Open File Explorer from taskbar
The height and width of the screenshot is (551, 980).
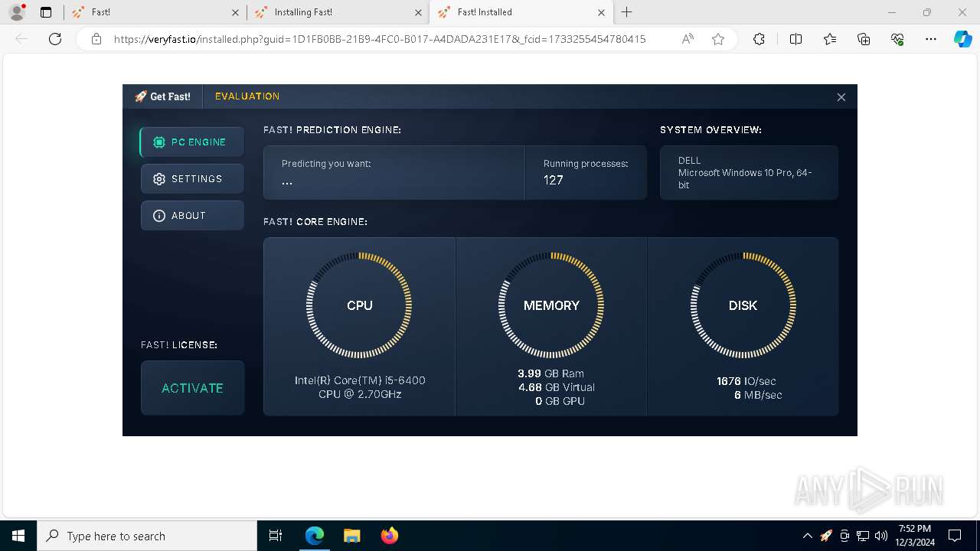pos(351,536)
